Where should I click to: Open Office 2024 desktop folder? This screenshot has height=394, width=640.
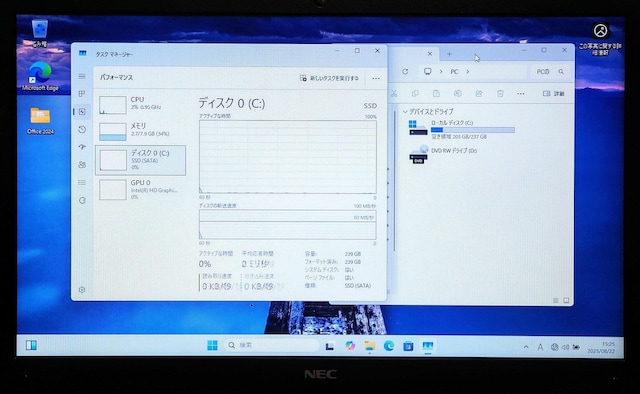tap(40, 120)
